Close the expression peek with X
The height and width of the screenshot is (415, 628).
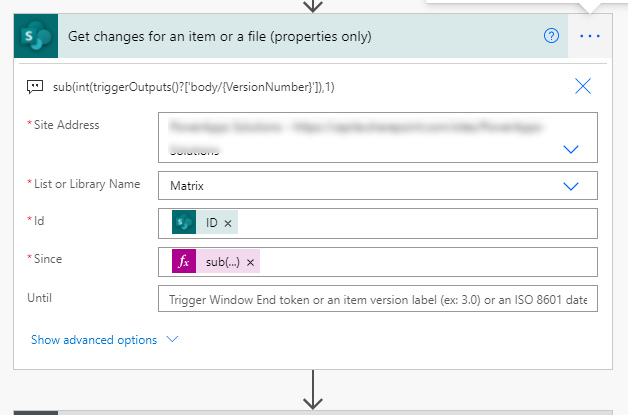pos(583,86)
